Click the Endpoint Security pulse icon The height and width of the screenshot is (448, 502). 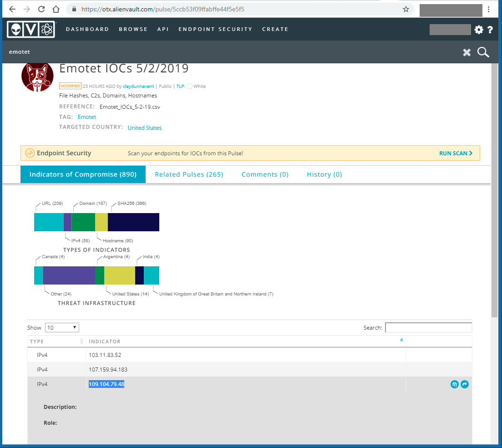(30, 153)
